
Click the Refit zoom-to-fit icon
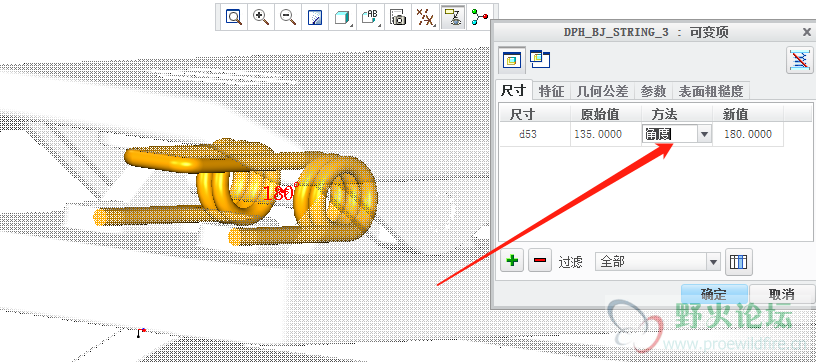(x=234, y=17)
